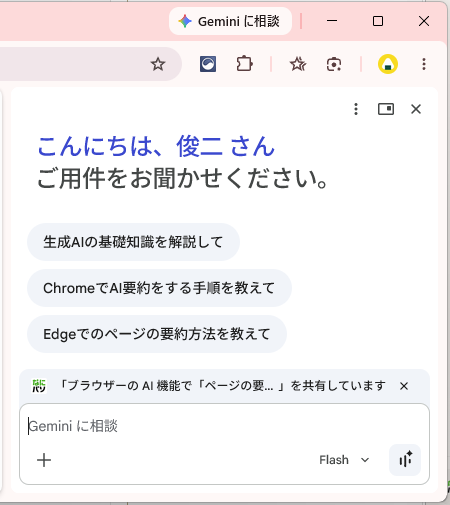450x505 pixels.
Task: Bookmark this page with the star icon
Action: [158, 64]
